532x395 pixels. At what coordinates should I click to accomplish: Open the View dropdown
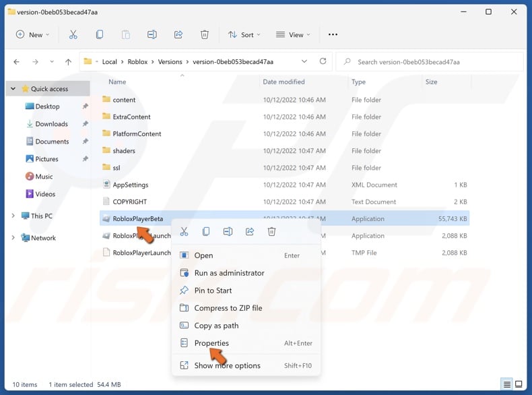293,34
